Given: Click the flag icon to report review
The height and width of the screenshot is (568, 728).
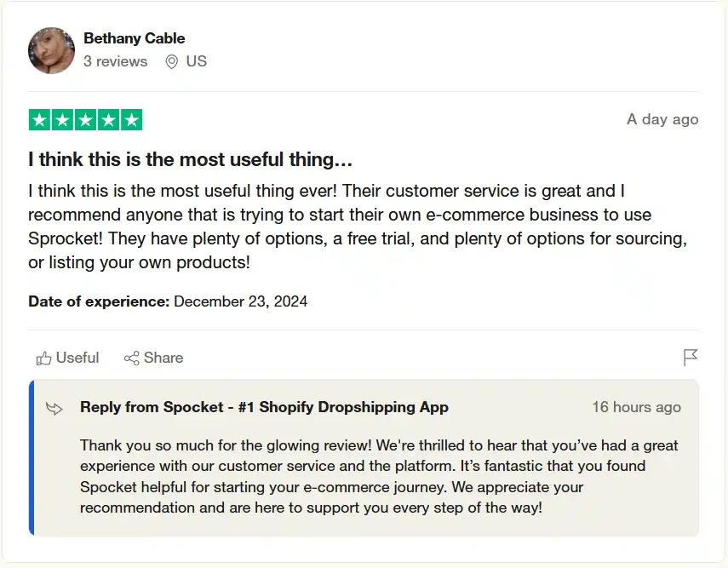Looking at the screenshot, I should [x=691, y=358].
